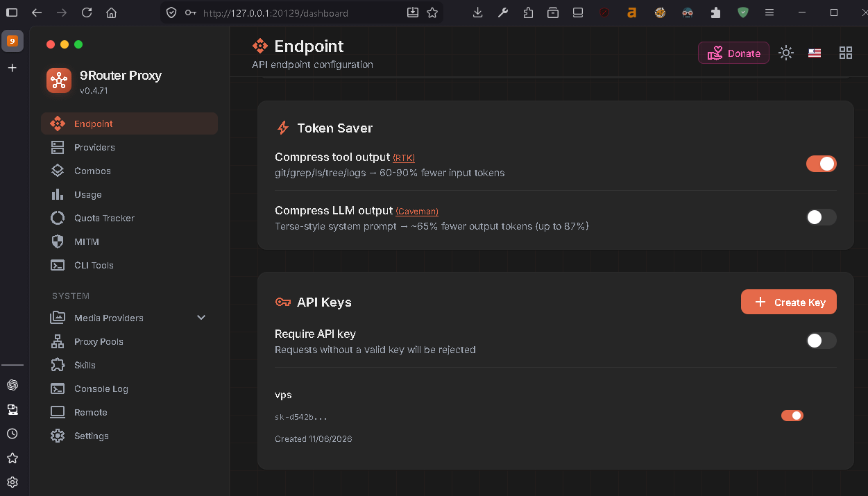Click the key icon in the address bar
The image size is (868, 496).
pos(190,12)
